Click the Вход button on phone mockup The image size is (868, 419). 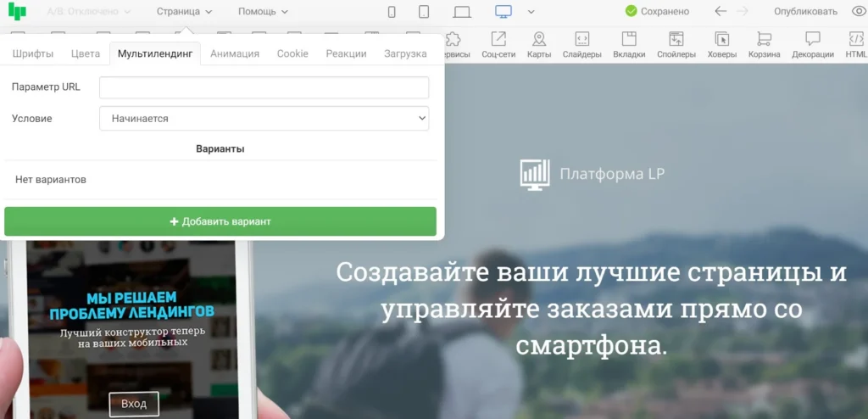point(134,404)
